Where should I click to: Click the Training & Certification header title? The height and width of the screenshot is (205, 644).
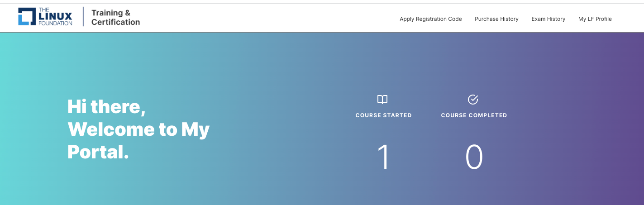pos(115,17)
